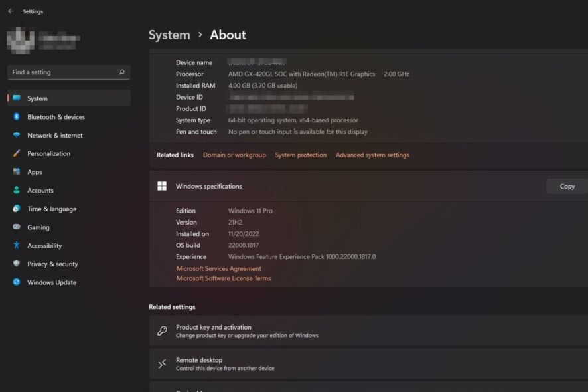Click the system type 64-bit value
Image resolution: width=588 pixels, height=392 pixels.
coord(293,120)
